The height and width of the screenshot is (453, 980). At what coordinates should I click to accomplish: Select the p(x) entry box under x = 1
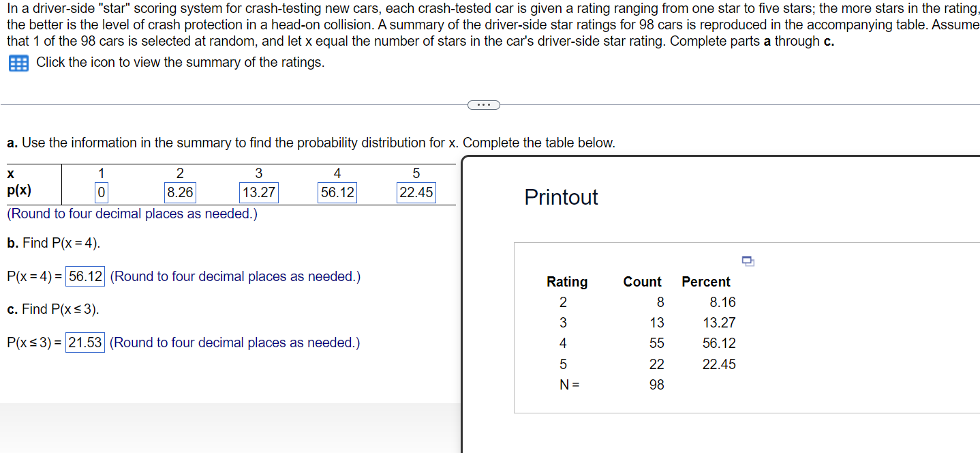101,193
